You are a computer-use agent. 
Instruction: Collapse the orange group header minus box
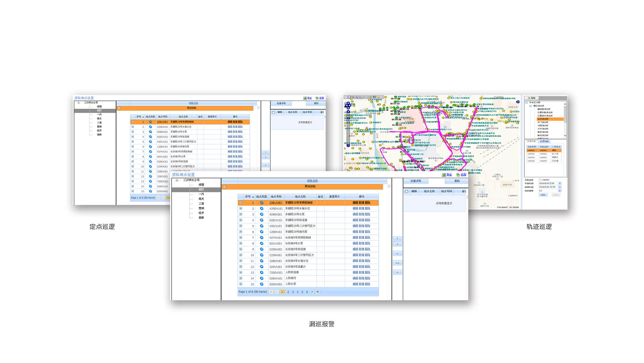pos(224,187)
